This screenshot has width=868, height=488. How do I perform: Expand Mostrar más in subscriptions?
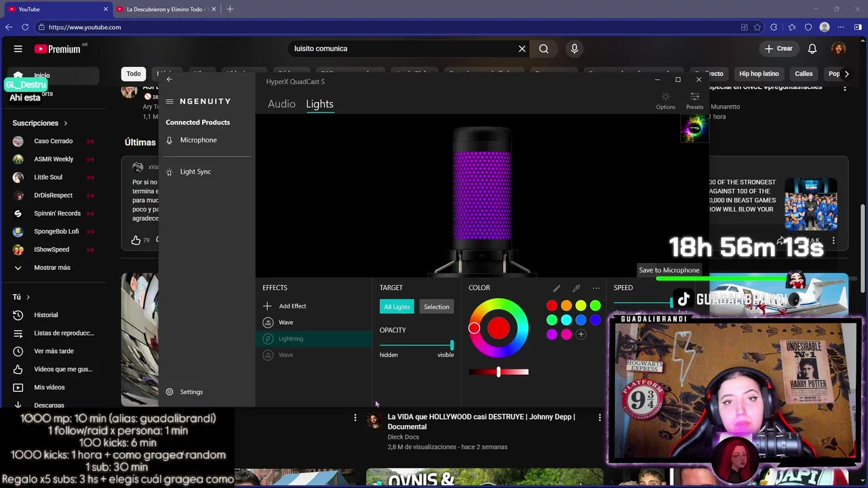pyautogui.click(x=53, y=268)
